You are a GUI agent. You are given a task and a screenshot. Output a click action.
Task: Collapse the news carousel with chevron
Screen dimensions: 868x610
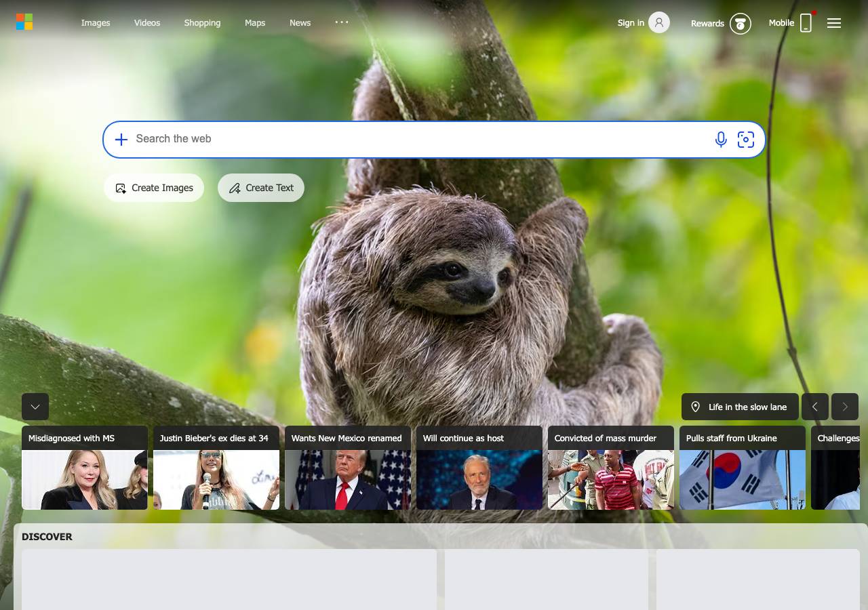tap(35, 407)
